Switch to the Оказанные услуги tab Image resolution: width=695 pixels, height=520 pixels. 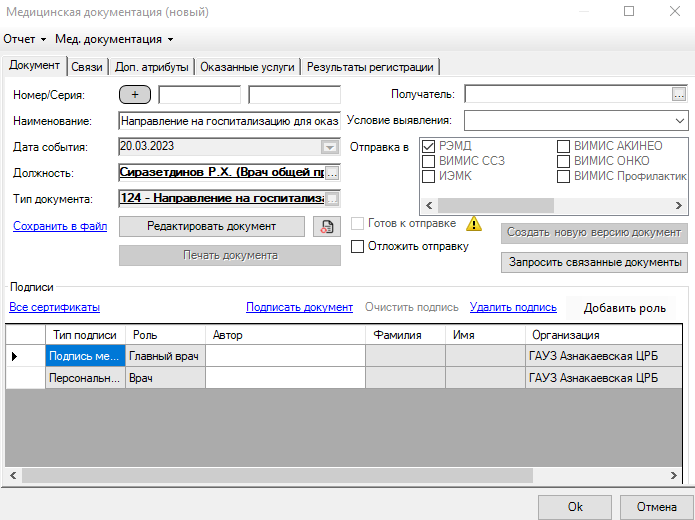247,67
